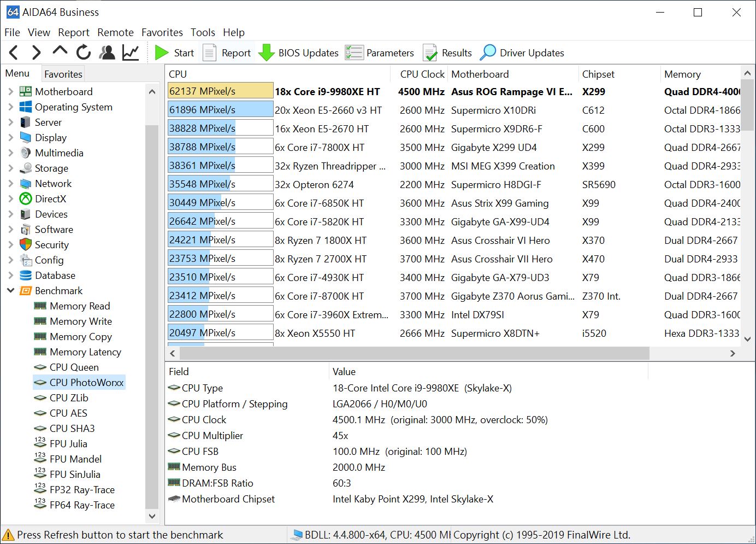Go forward with the right arrow icon
The height and width of the screenshot is (544, 756).
36,52
